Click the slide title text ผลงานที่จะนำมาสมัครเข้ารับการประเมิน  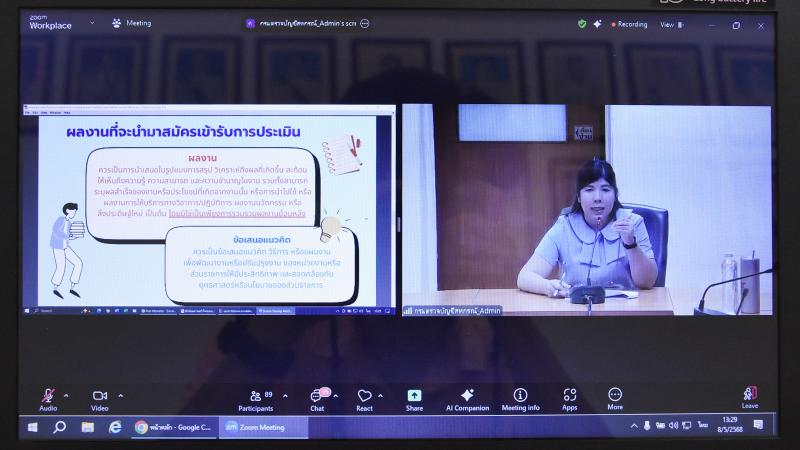(x=183, y=132)
